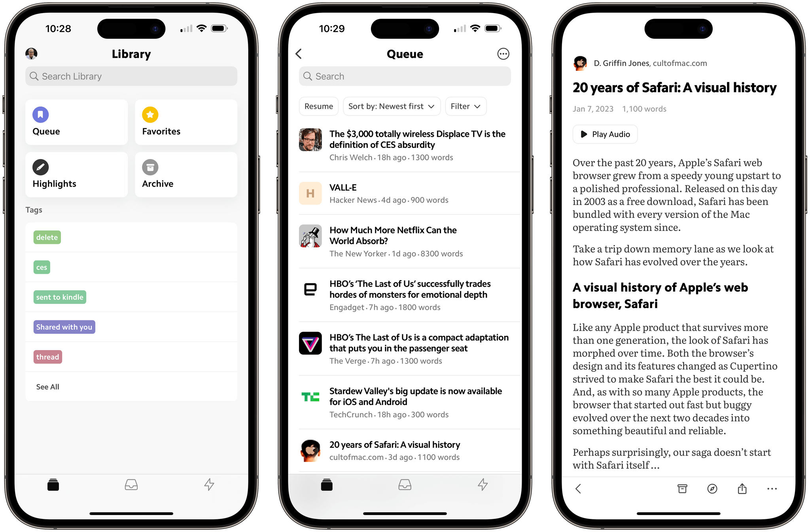Tap Resume button in Queue
810x532 pixels.
pyautogui.click(x=319, y=106)
